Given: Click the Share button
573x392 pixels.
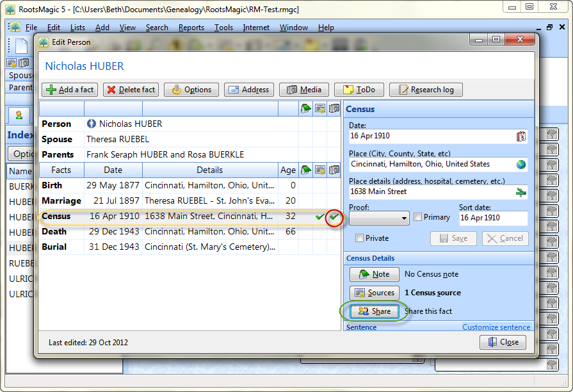Looking at the screenshot, I should (374, 311).
